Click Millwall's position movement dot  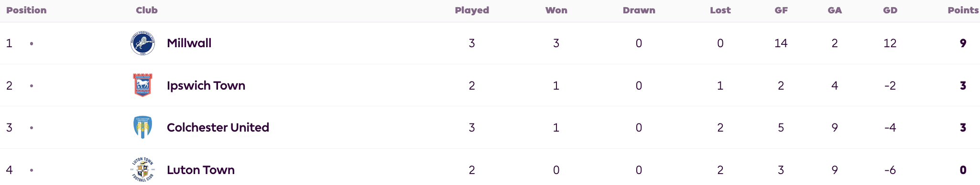32,43
